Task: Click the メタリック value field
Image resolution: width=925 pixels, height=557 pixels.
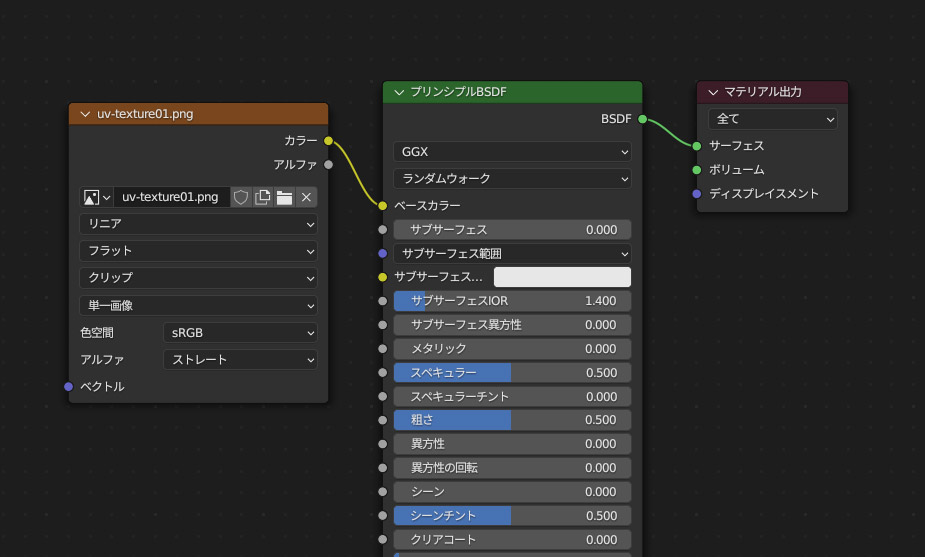Action: pyautogui.click(x=512, y=349)
